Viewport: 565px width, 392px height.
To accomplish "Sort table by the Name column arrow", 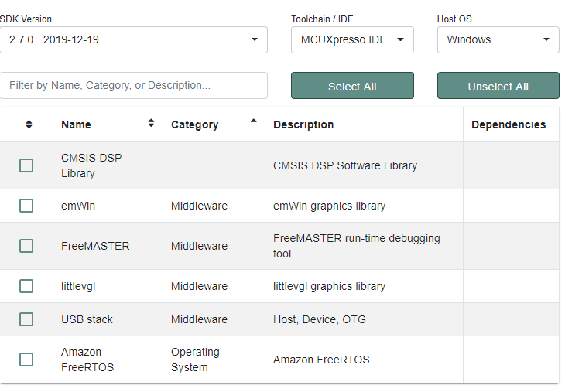I will (x=151, y=123).
